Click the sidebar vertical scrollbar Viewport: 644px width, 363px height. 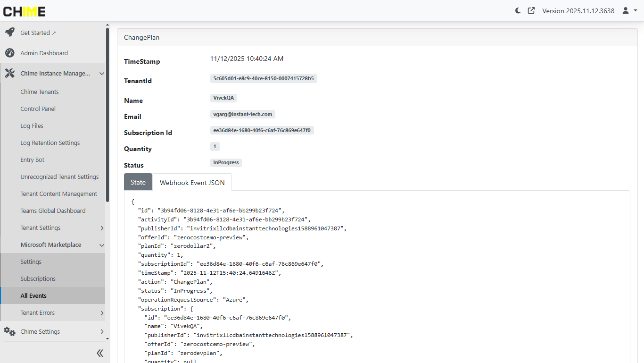click(x=107, y=113)
